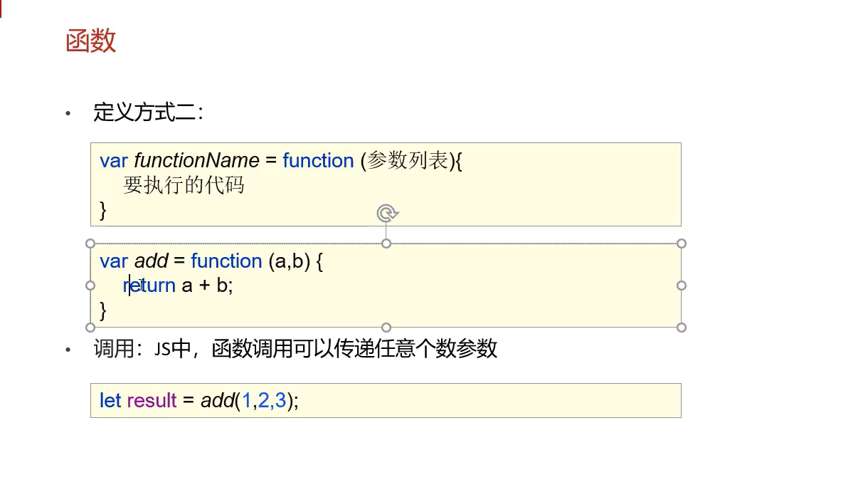868x497 pixels.
Task: Click the purple word result
Action: [x=152, y=401]
